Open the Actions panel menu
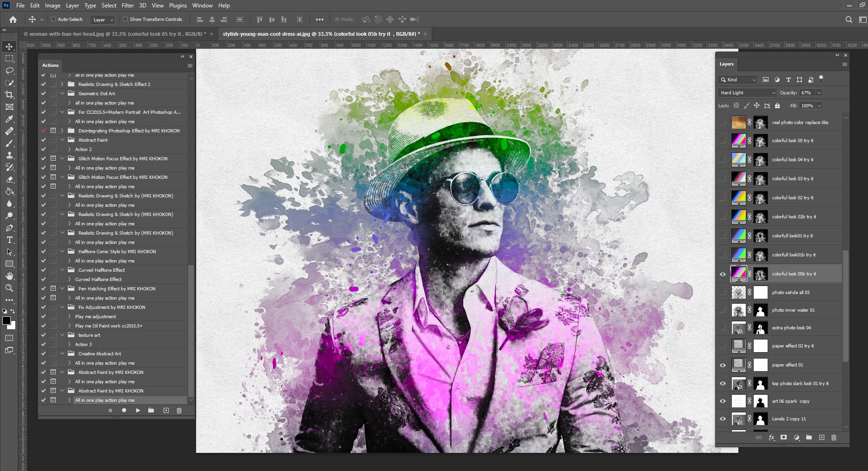Screen dimensions: 868x471 pos(190,65)
